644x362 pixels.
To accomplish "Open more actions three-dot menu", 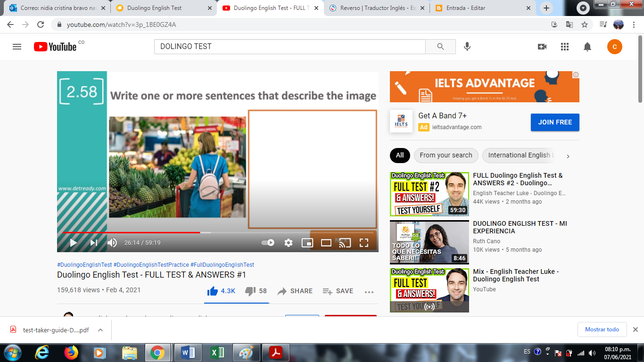I will tap(369, 292).
